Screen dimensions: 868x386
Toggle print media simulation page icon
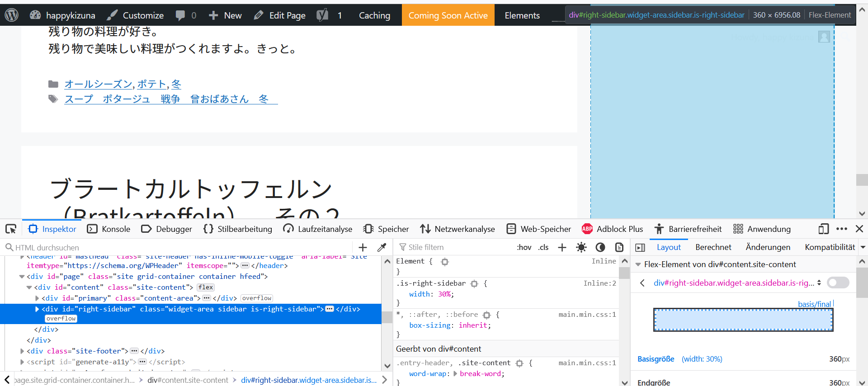coord(619,247)
